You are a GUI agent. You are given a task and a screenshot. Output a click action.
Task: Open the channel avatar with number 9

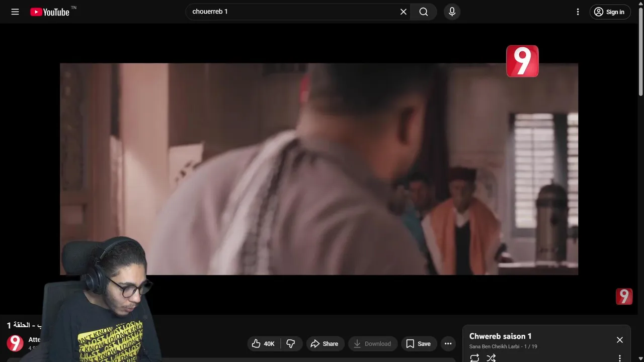[x=15, y=343]
